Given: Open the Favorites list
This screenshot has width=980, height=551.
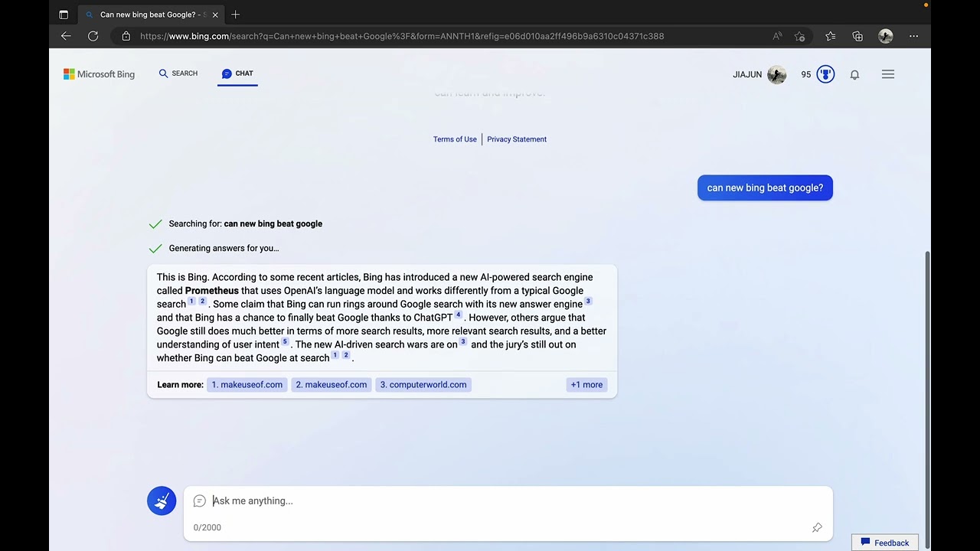Looking at the screenshot, I should (x=831, y=36).
